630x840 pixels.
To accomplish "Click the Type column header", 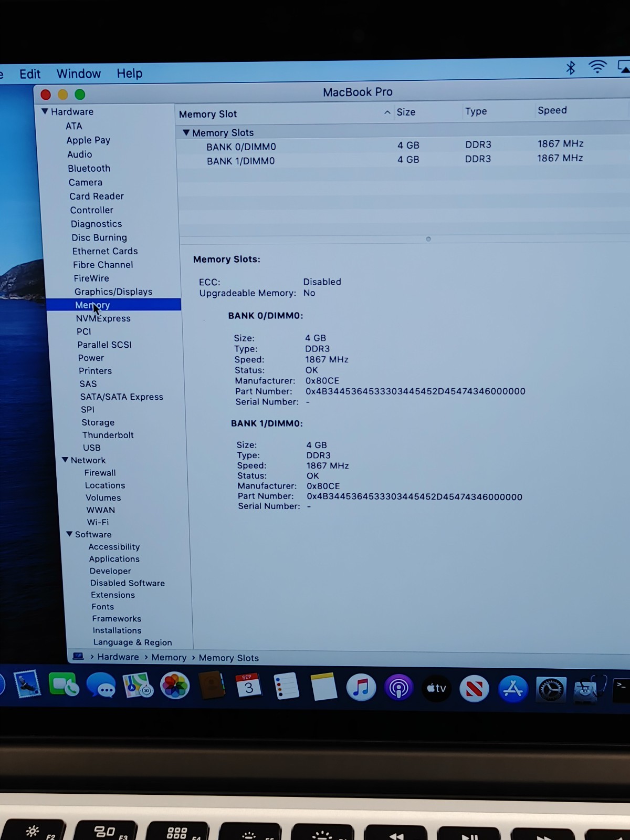I will tap(476, 111).
